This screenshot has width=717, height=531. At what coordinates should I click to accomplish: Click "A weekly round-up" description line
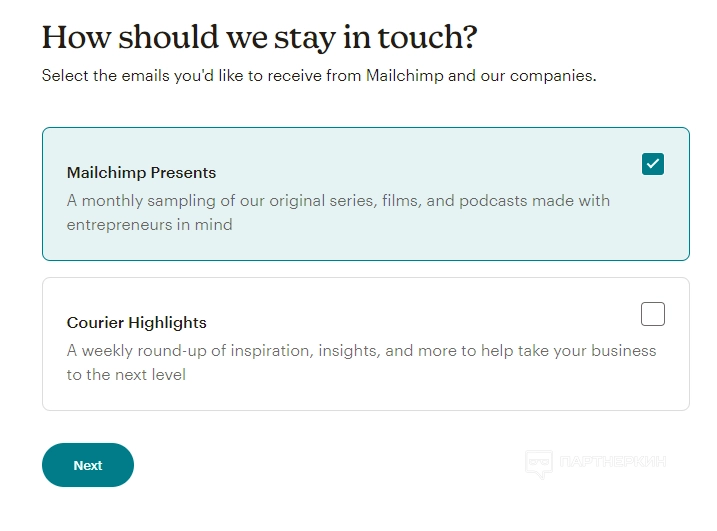pos(361,350)
